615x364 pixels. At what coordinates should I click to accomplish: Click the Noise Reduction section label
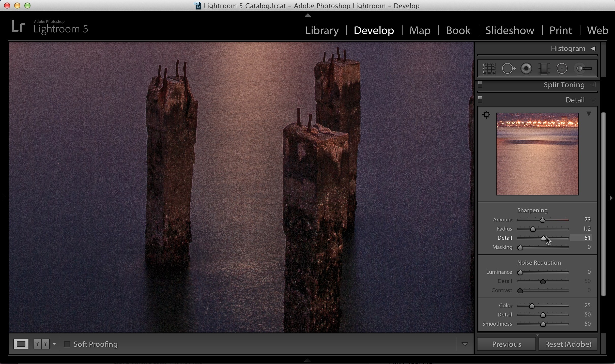pos(539,263)
